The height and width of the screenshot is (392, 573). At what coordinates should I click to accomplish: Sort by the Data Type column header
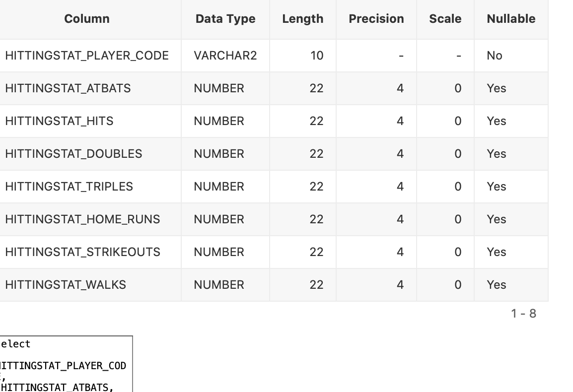coord(225,19)
